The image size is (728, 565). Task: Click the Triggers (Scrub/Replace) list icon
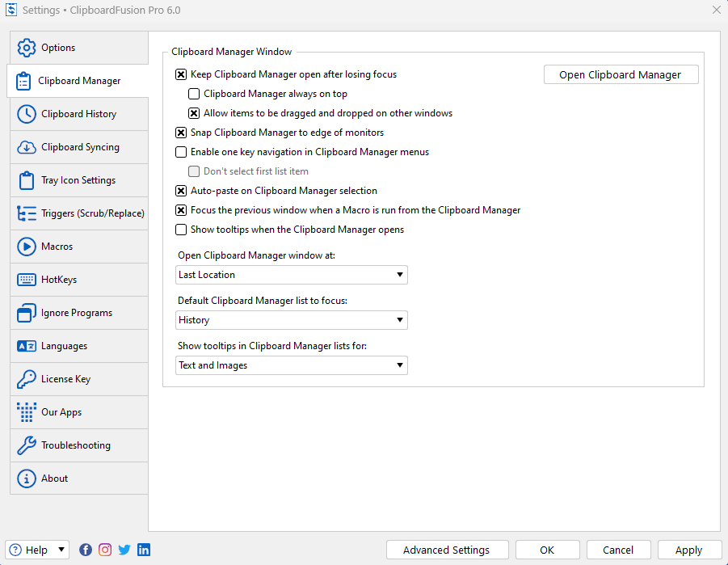tap(27, 213)
